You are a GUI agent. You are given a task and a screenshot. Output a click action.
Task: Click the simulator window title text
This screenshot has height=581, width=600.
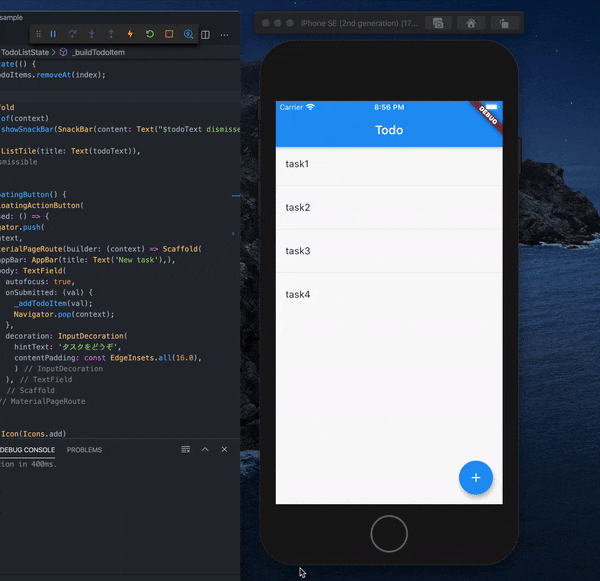point(359,23)
